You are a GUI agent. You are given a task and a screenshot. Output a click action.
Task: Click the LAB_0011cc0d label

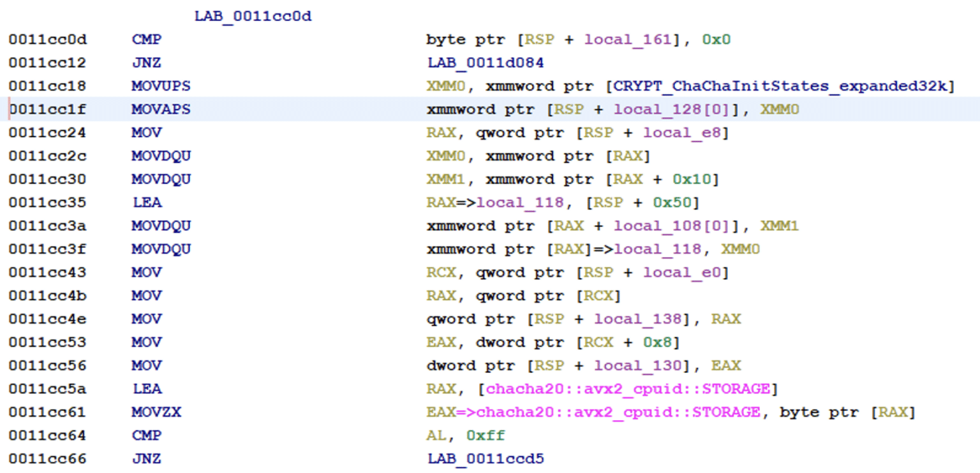coord(253,16)
